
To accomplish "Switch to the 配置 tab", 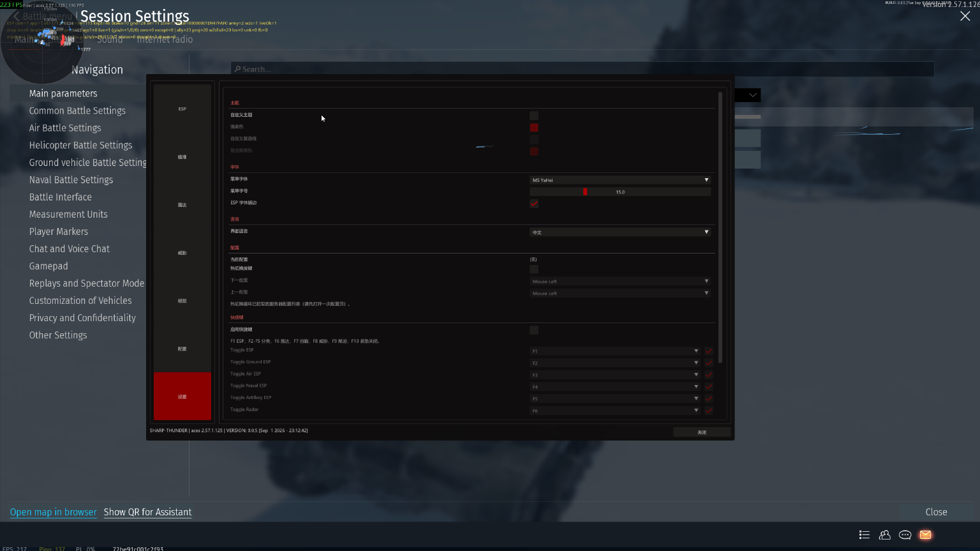I will click(182, 349).
